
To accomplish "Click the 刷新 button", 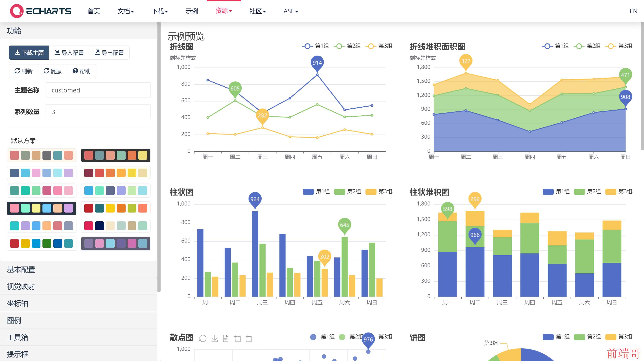I will point(24,71).
